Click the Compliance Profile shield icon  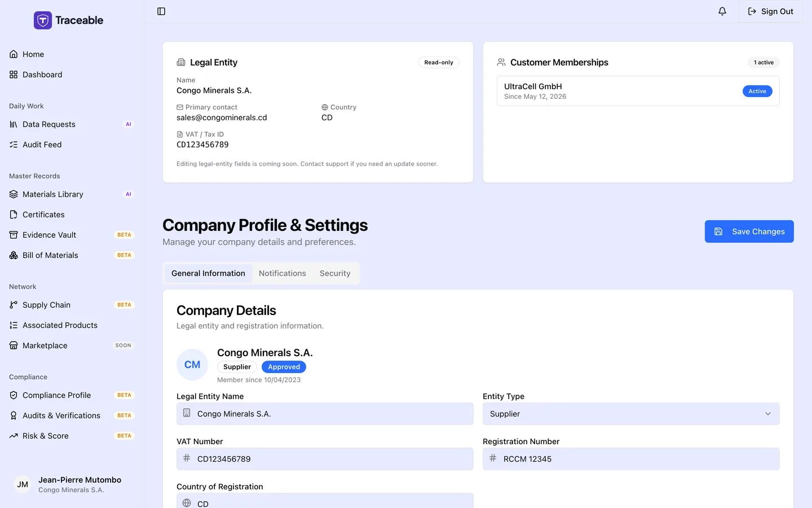[14, 395]
